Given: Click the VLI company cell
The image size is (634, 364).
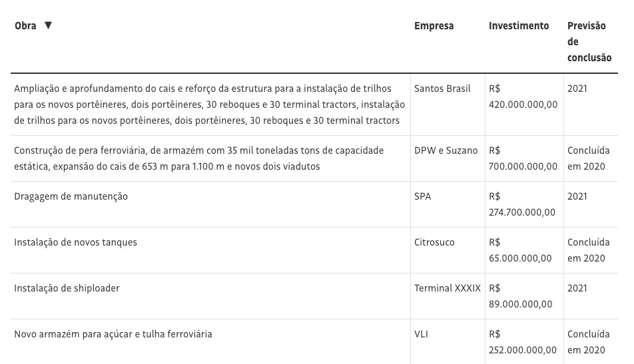Looking at the screenshot, I should [x=421, y=334].
